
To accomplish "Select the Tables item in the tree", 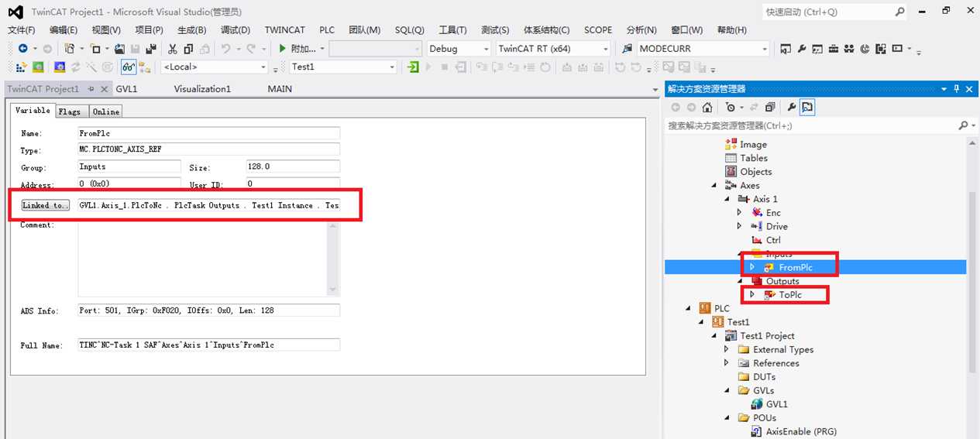I will tap(754, 158).
